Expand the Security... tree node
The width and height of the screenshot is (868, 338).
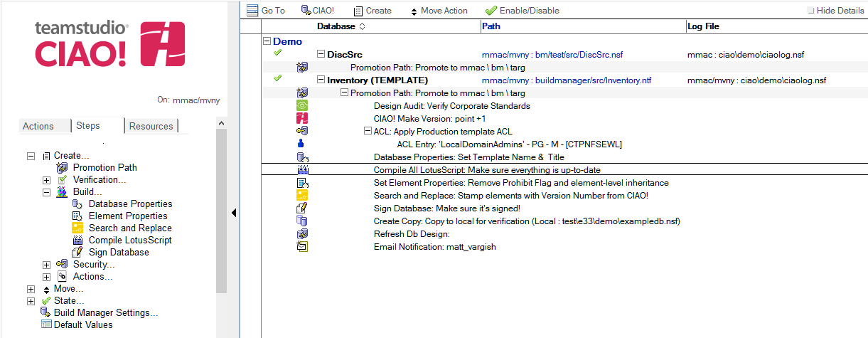coord(46,264)
